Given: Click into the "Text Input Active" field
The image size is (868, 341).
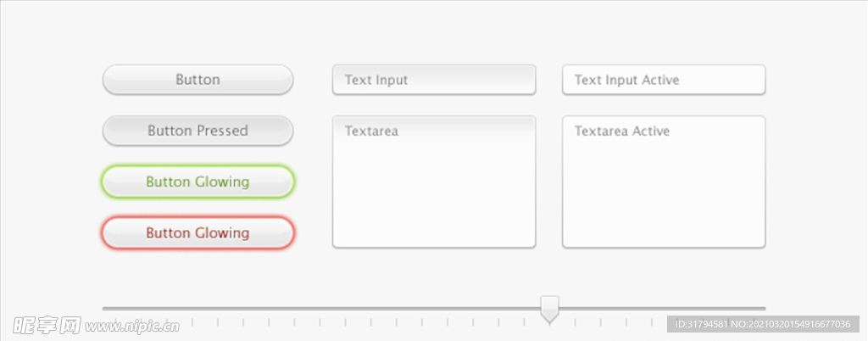Looking at the screenshot, I should [x=664, y=80].
